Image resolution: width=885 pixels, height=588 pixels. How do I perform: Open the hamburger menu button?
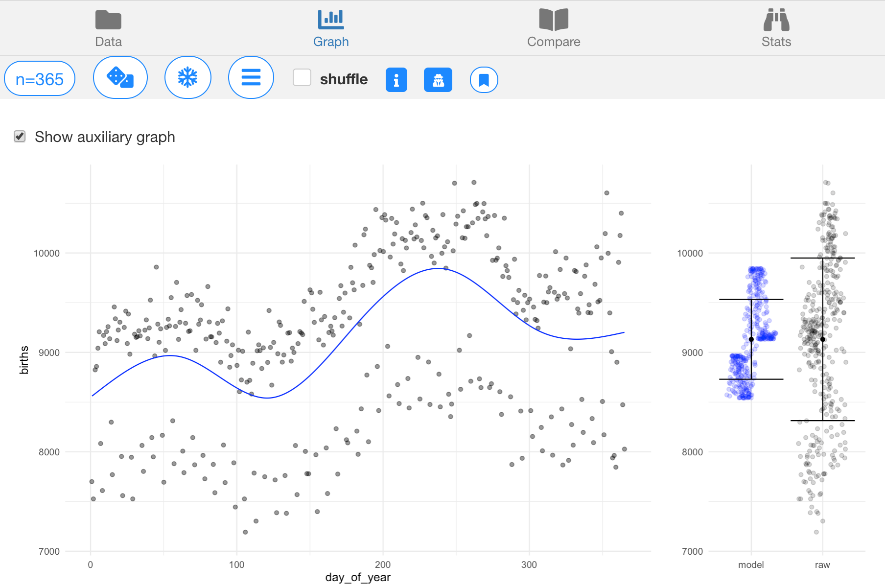tap(251, 77)
